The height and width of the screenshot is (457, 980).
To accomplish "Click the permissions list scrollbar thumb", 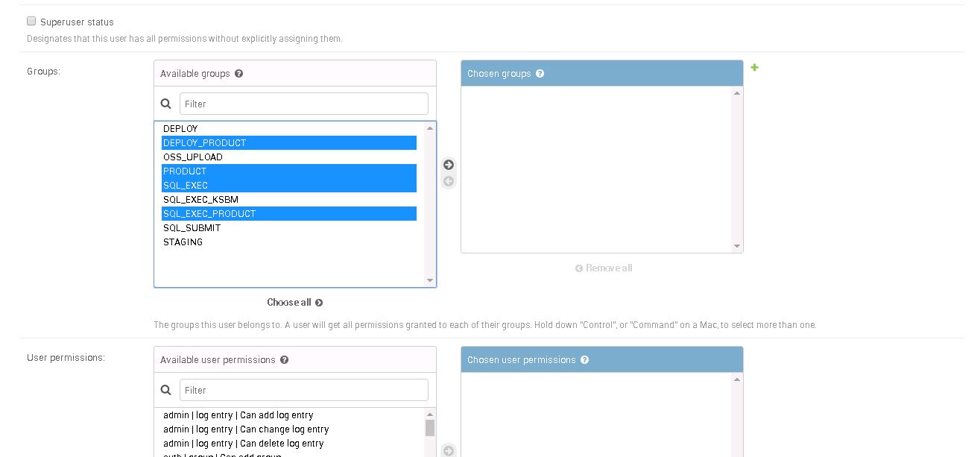I will 430,428.
